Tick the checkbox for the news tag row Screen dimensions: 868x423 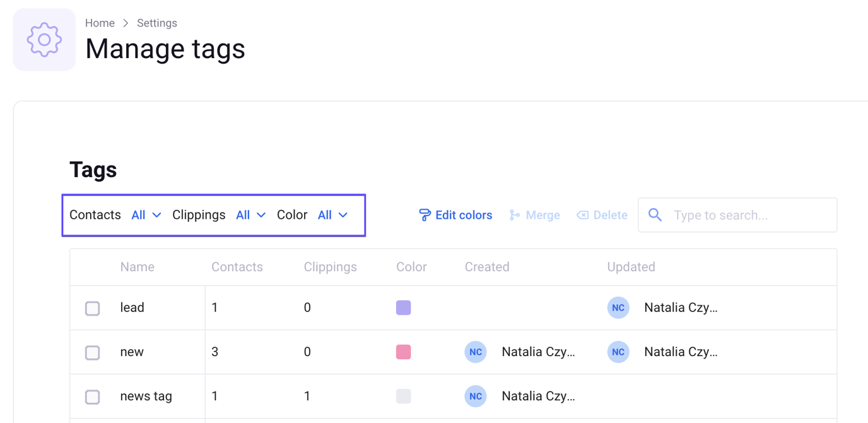pos(93,397)
